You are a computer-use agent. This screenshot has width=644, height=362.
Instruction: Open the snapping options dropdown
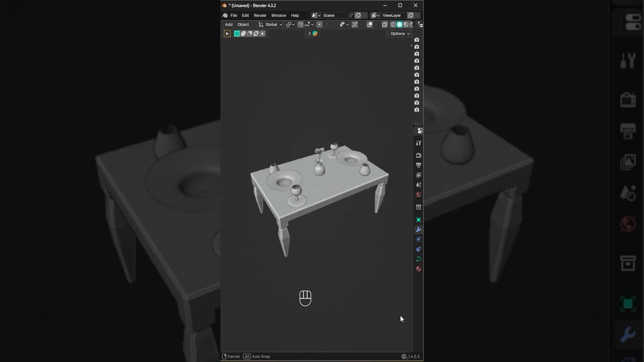point(309,25)
